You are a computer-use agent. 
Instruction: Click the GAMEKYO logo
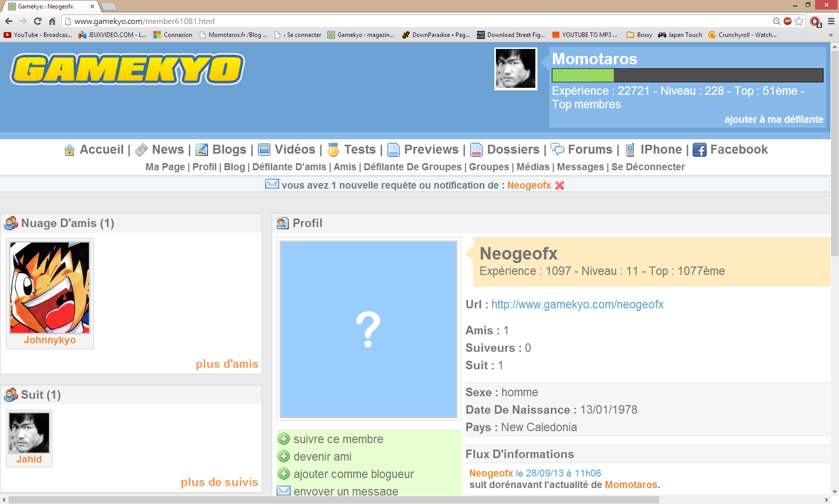(127, 69)
